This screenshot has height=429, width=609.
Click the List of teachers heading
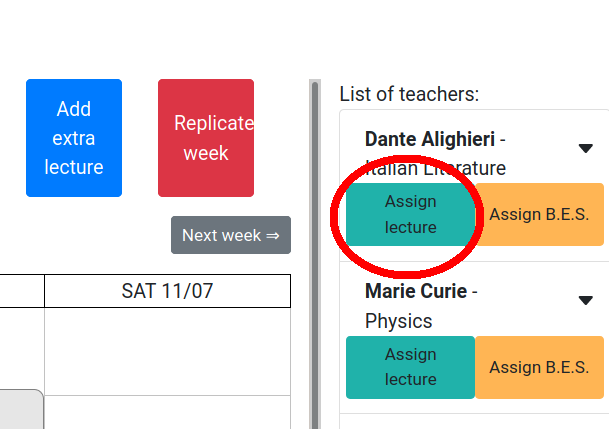pos(409,94)
